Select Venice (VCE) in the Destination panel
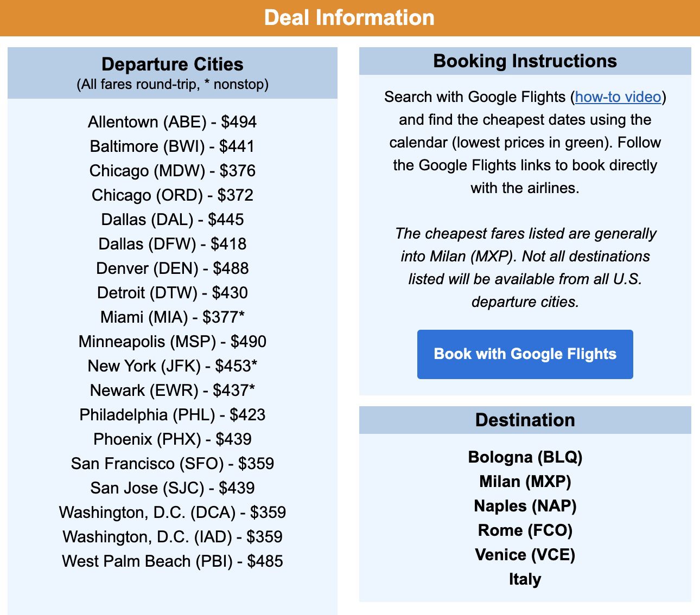The image size is (700, 615). [525, 555]
